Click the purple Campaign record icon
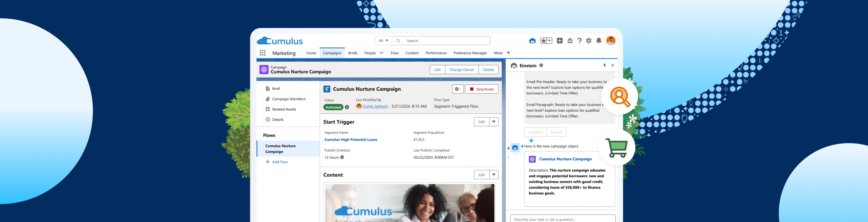Screen dimensions: 868x222 [264, 69]
